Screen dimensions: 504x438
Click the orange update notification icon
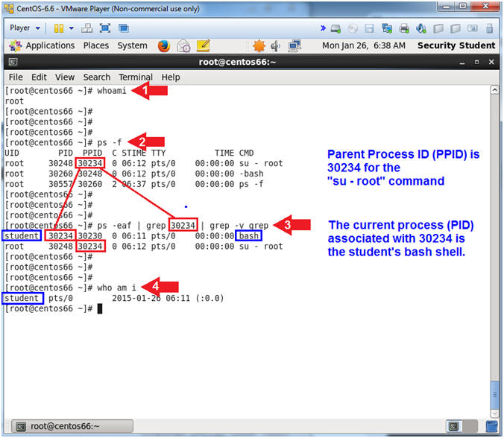tap(259, 46)
